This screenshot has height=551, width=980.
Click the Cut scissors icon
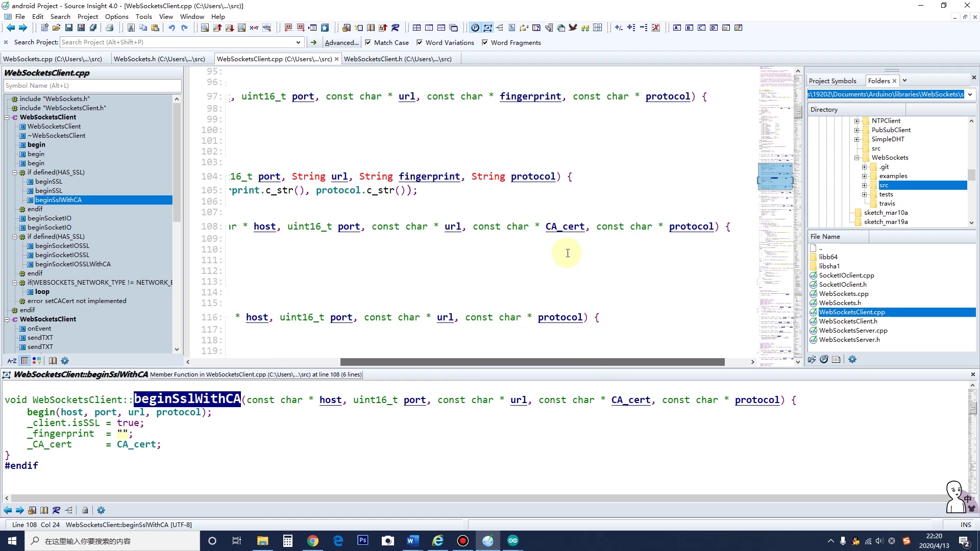(131, 28)
